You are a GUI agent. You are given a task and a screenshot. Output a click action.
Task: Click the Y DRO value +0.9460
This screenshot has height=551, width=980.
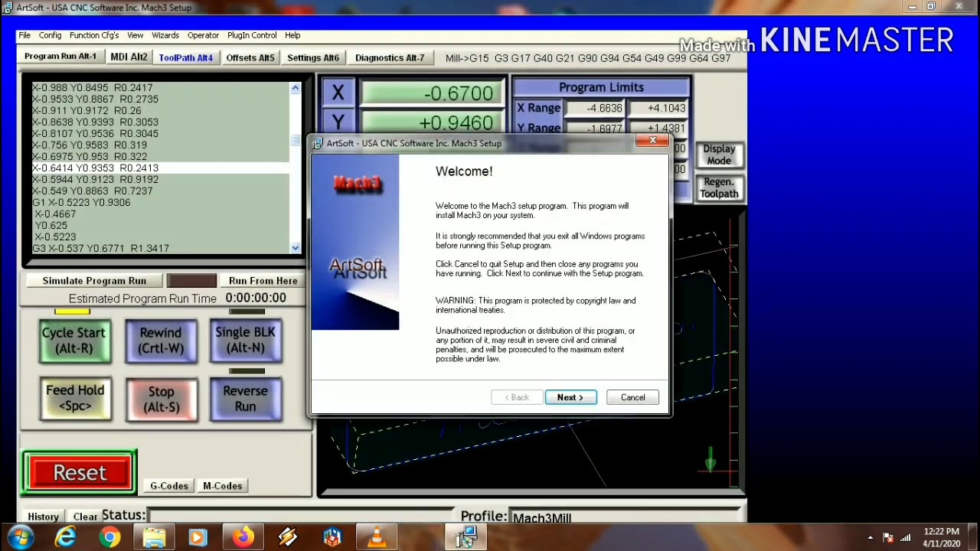(432, 122)
